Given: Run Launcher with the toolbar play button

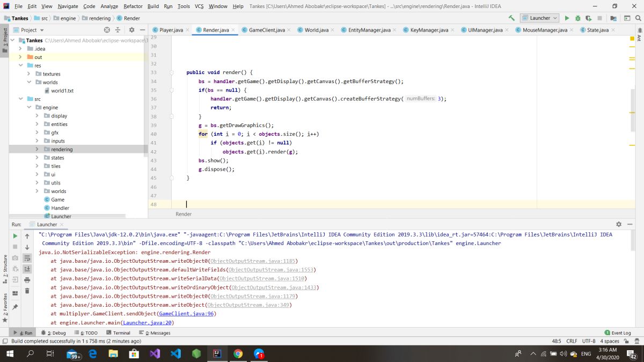Looking at the screenshot, I should (567, 18).
